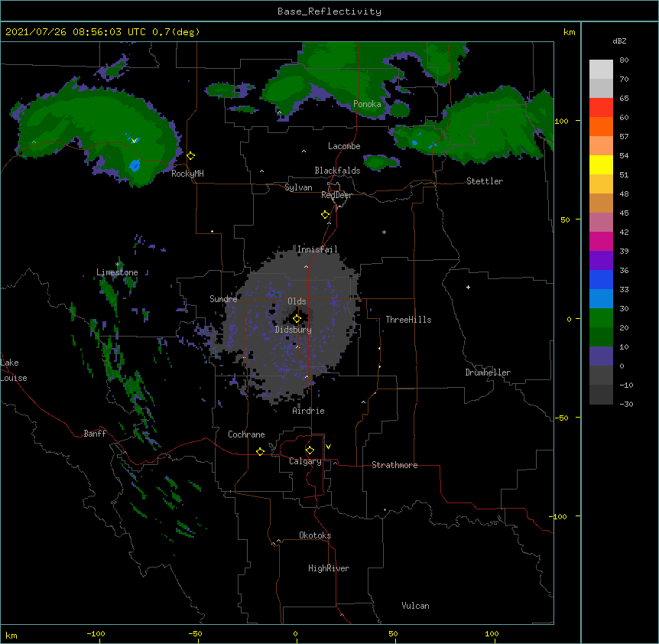Select the 33 dBZ blue legend swatch
Screen dimensions: 659x644
pyautogui.click(x=601, y=279)
